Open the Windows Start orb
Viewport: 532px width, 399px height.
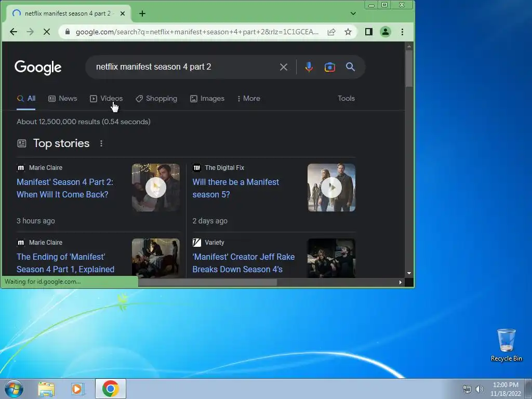coord(14,389)
